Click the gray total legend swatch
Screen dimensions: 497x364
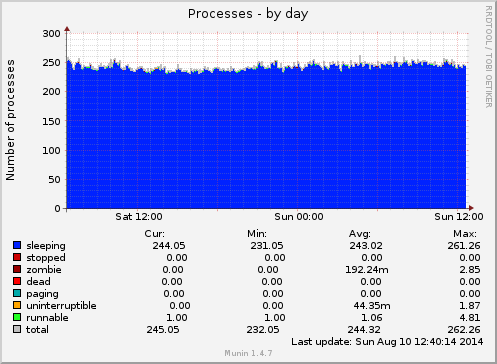tap(17, 329)
